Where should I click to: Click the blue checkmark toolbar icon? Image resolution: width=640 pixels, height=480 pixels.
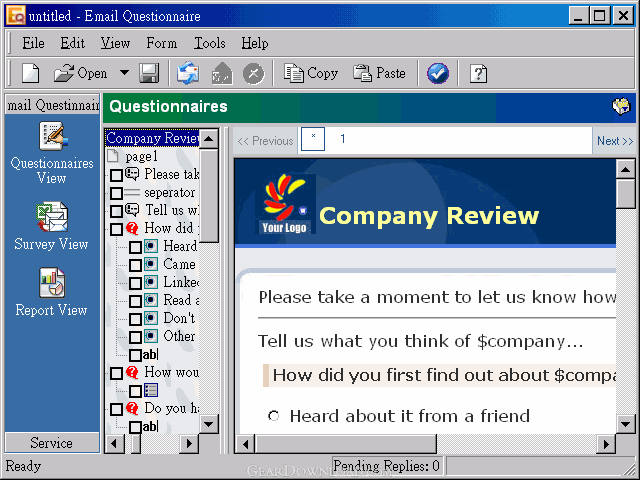437,73
